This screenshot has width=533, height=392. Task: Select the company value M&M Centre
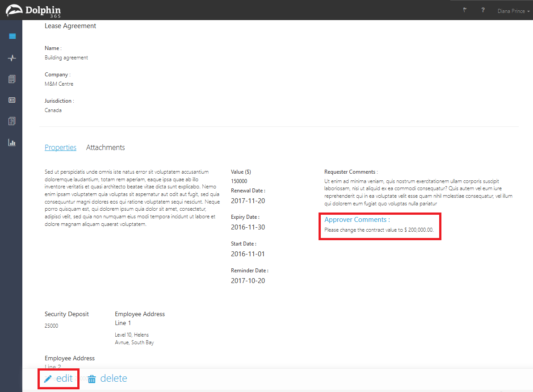click(59, 84)
